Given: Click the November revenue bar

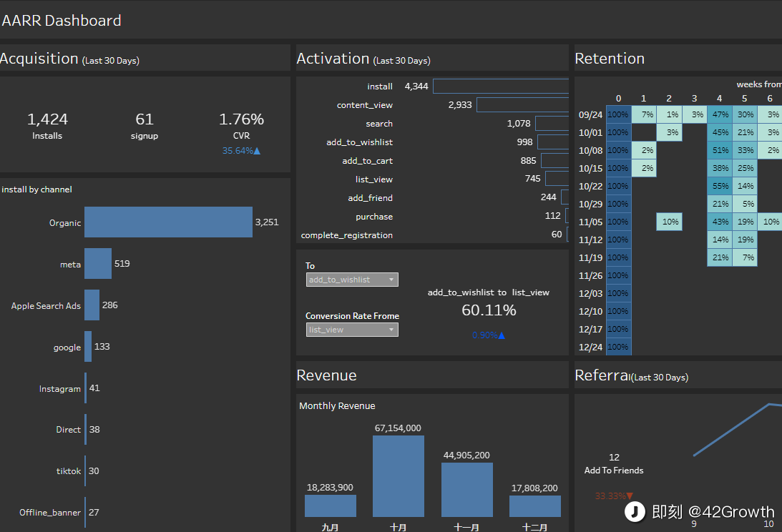Looking at the screenshot, I should (x=466, y=489).
